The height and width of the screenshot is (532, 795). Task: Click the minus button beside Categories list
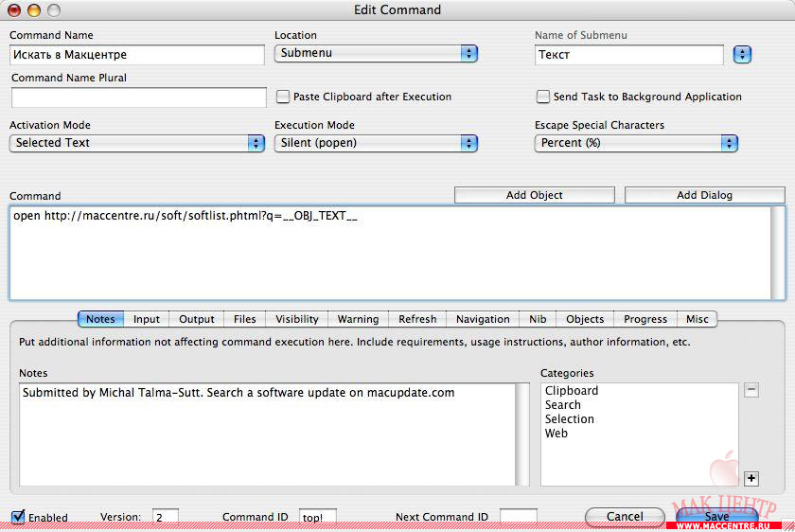point(751,390)
